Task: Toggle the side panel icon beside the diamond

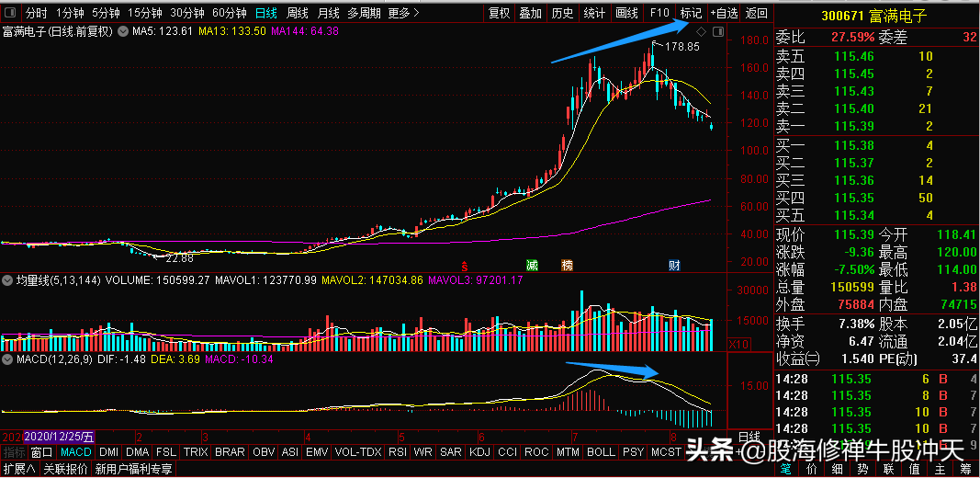Action: point(719,31)
